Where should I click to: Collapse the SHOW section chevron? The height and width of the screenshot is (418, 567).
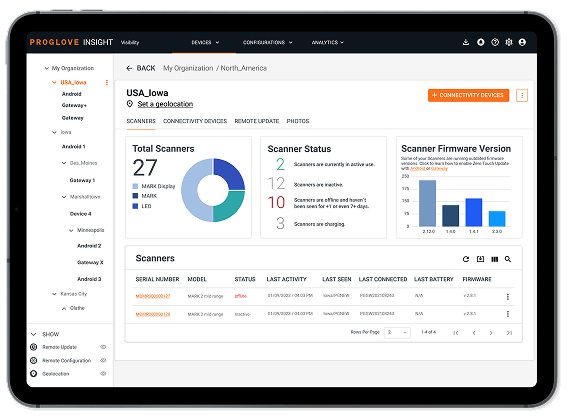(x=34, y=334)
